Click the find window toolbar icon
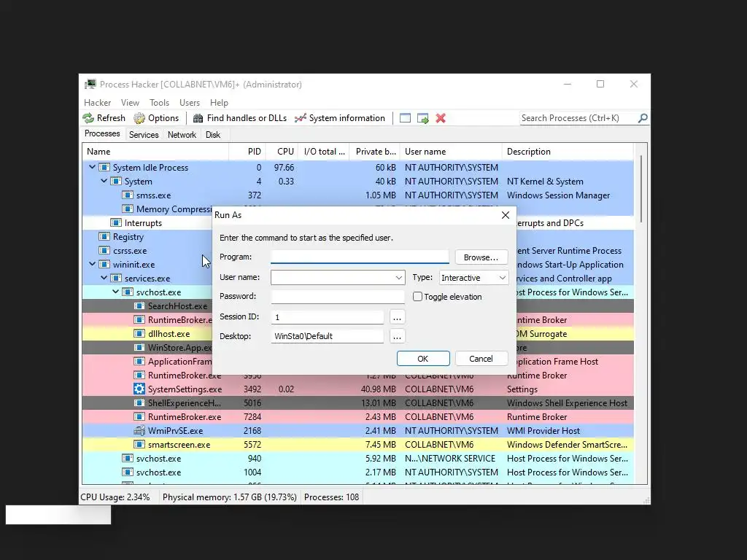747x560 pixels. click(x=405, y=118)
